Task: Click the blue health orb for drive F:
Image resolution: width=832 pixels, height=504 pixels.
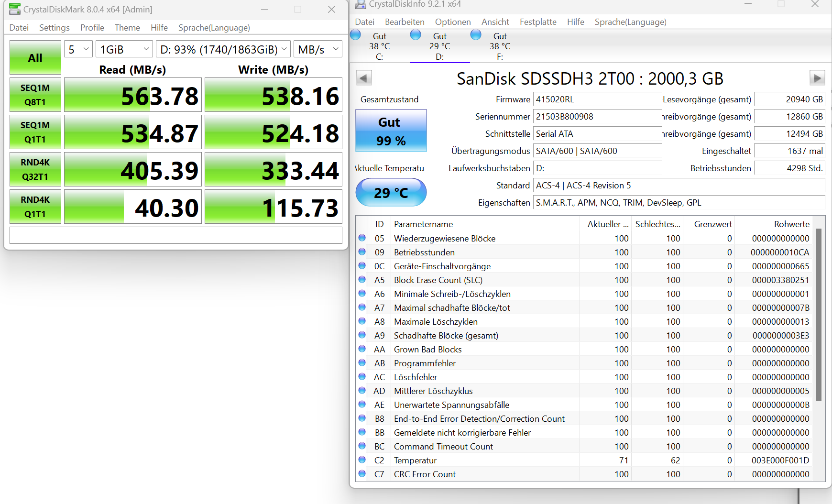Action: pyautogui.click(x=476, y=34)
